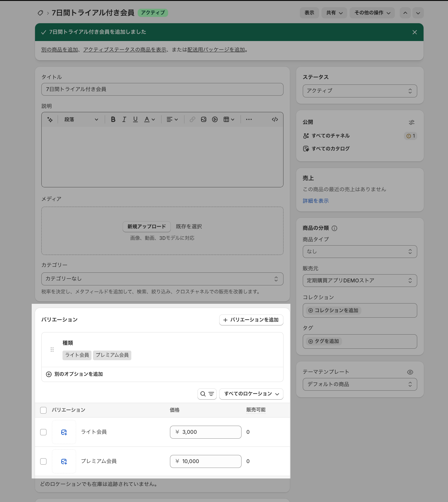Open the paragraph style dropdown (段落)
Viewport: 448px width, 502px height.
(81, 119)
